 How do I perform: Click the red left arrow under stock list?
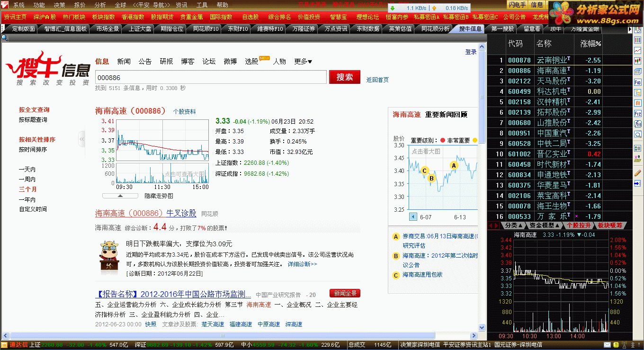490,225
